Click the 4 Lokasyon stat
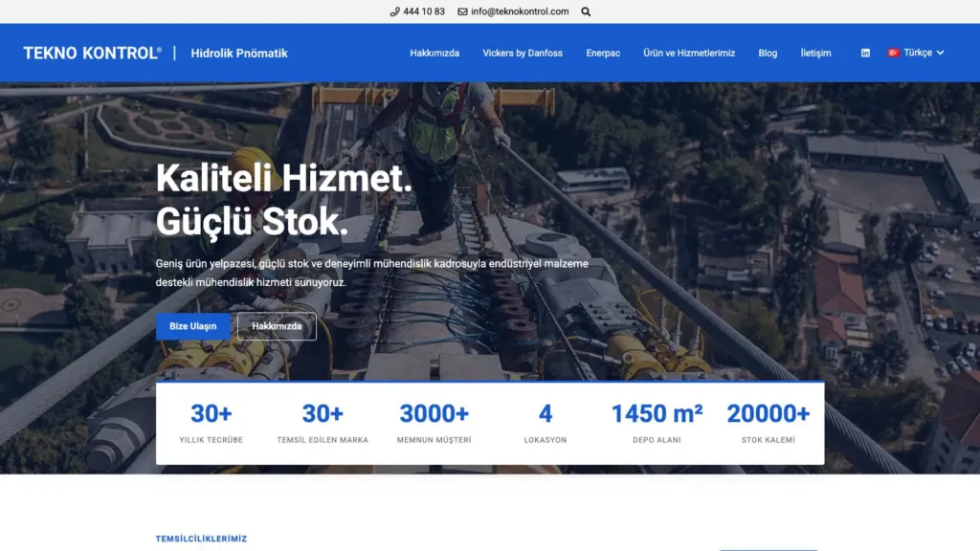 tap(545, 423)
